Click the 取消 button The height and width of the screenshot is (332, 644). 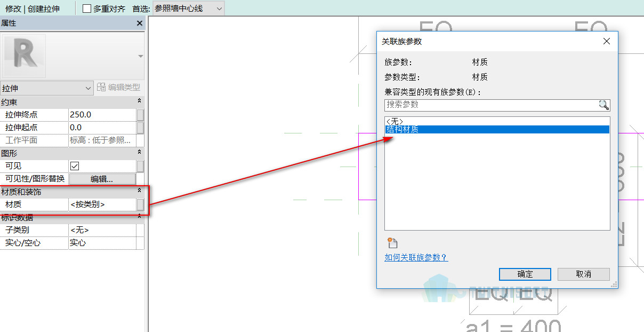click(584, 274)
